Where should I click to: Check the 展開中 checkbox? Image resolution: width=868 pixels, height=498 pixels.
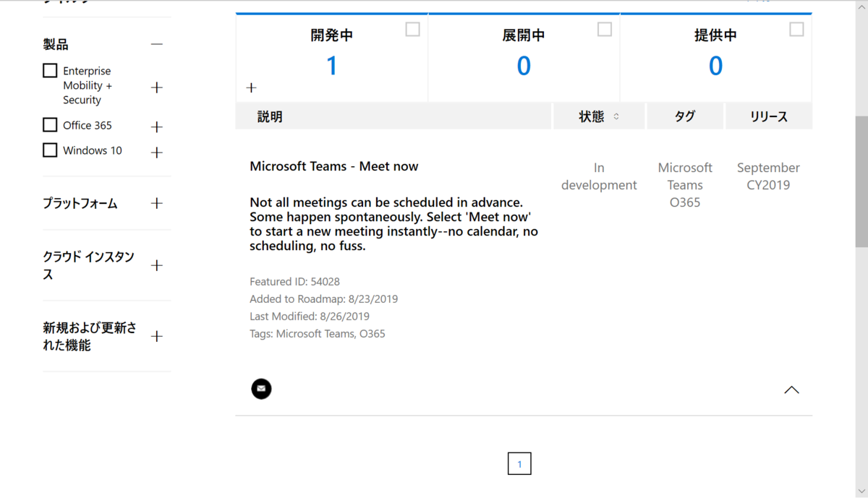click(605, 29)
